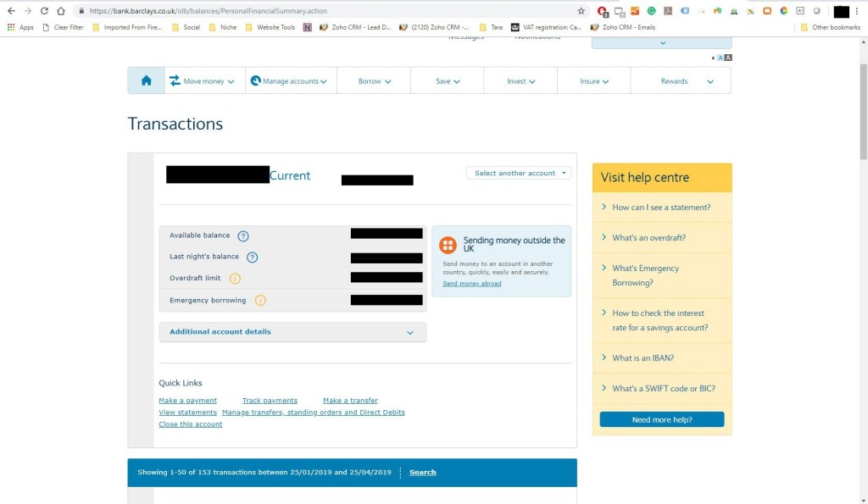The width and height of the screenshot is (868, 504).
Task: Expand the collapsed blue panel at top
Action: coord(662,42)
